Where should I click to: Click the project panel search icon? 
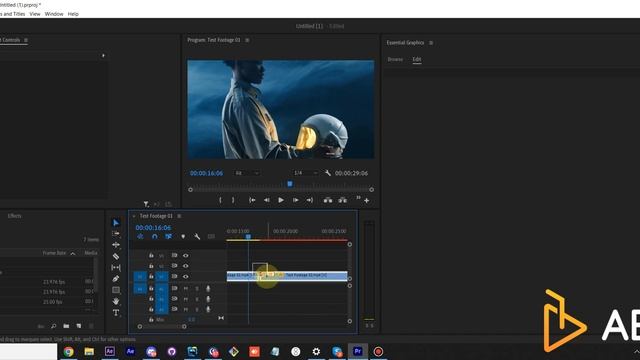[x=53, y=326]
